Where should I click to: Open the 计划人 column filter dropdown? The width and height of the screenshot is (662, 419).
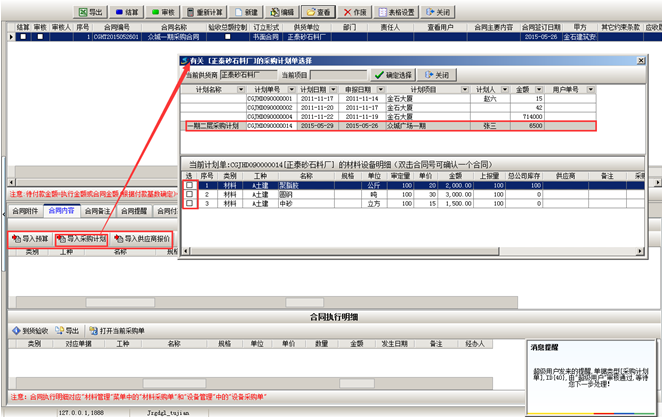494,90
